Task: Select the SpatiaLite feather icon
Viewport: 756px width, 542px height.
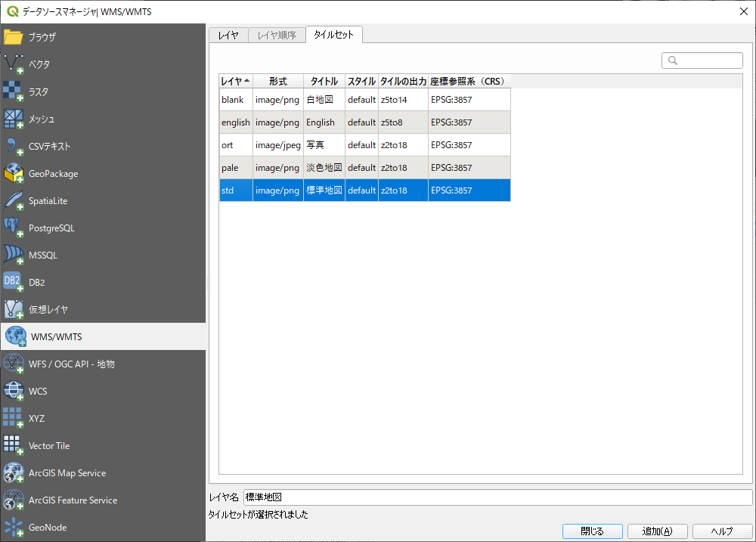Action: [x=13, y=200]
